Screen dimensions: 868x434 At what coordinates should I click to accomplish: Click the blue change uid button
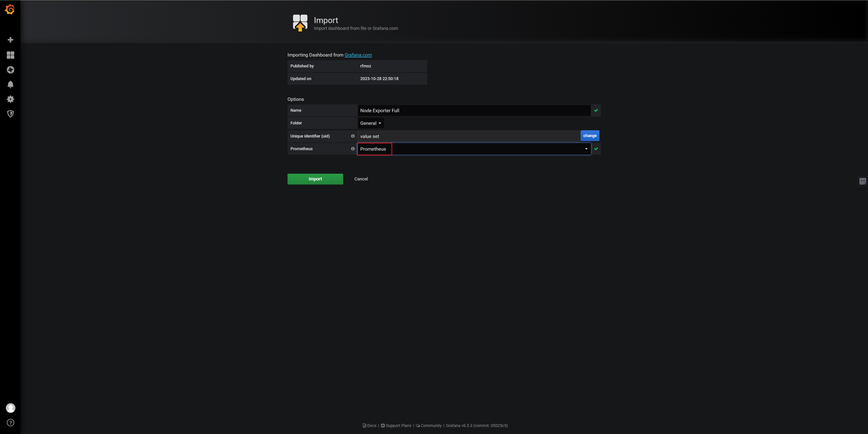[590, 136]
